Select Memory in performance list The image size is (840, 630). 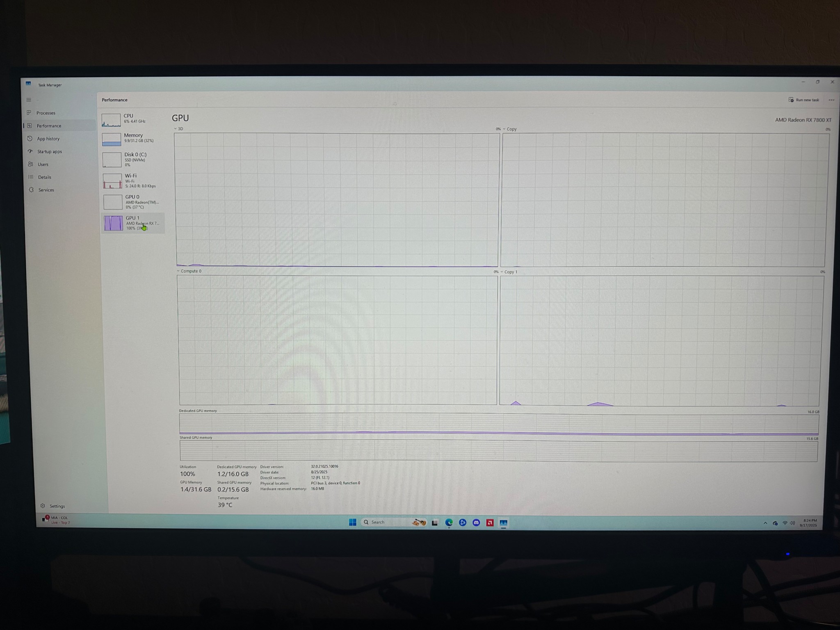click(x=132, y=139)
